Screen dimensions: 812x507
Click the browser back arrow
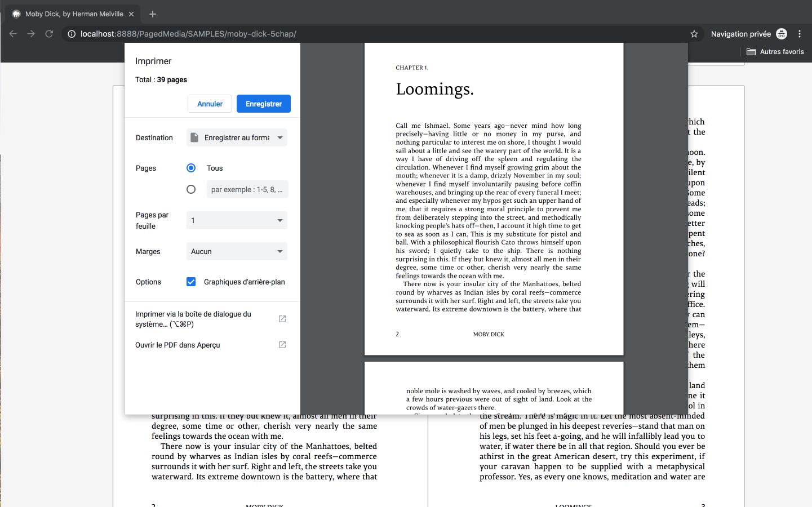13,34
